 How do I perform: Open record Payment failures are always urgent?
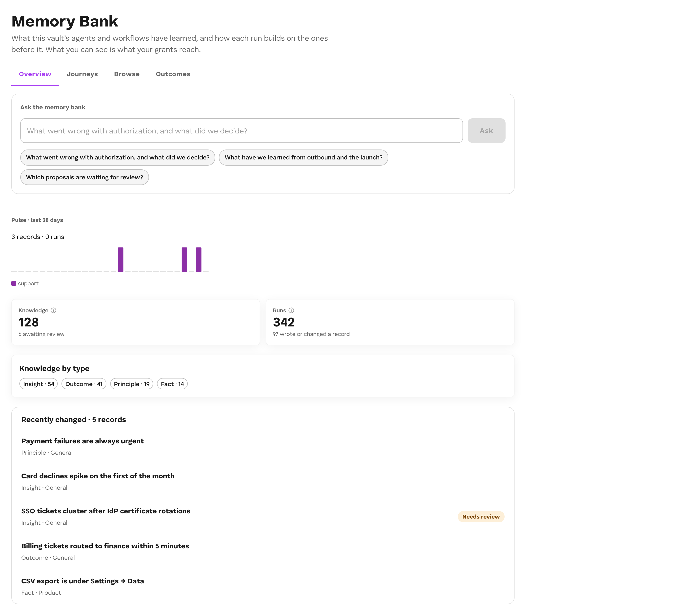pyautogui.click(x=263, y=446)
